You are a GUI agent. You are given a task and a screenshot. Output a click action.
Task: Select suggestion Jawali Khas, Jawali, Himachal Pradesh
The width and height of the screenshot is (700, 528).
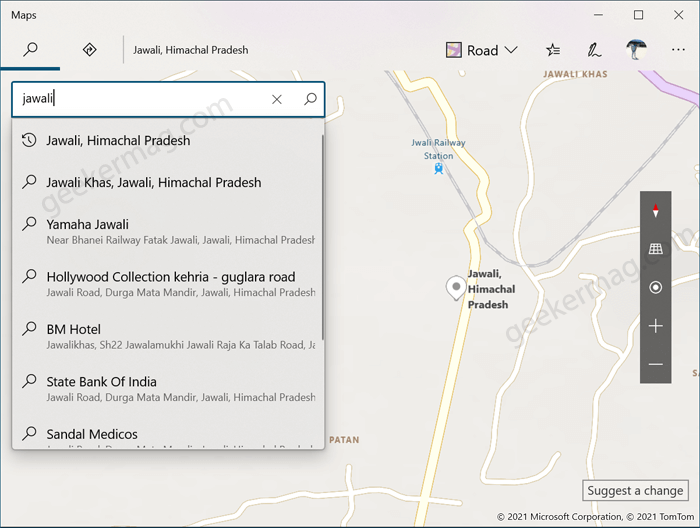tap(167, 183)
